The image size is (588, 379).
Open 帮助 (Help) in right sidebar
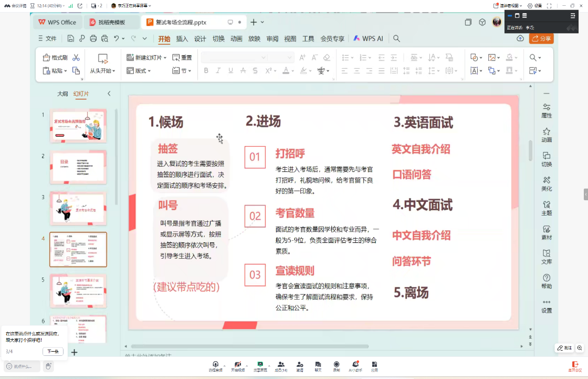point(547,282)
